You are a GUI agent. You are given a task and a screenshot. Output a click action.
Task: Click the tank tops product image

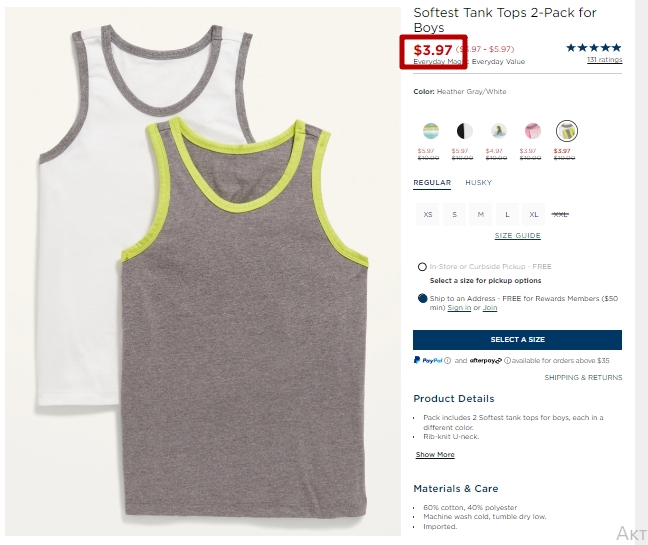tap(202, 271)
